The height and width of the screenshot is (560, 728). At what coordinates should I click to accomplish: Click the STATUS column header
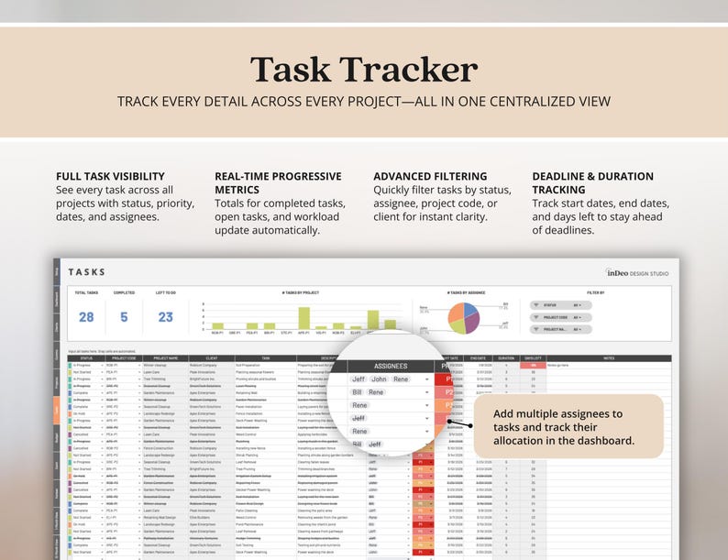click(86, 358)
